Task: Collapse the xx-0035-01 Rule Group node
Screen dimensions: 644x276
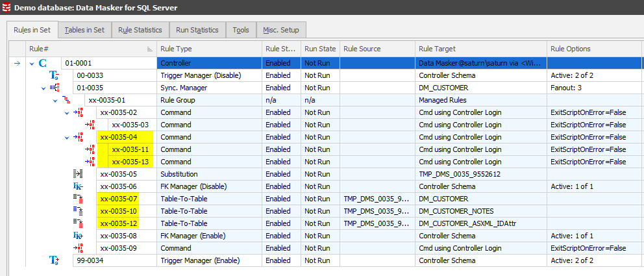Action: [x=55, y=100]
